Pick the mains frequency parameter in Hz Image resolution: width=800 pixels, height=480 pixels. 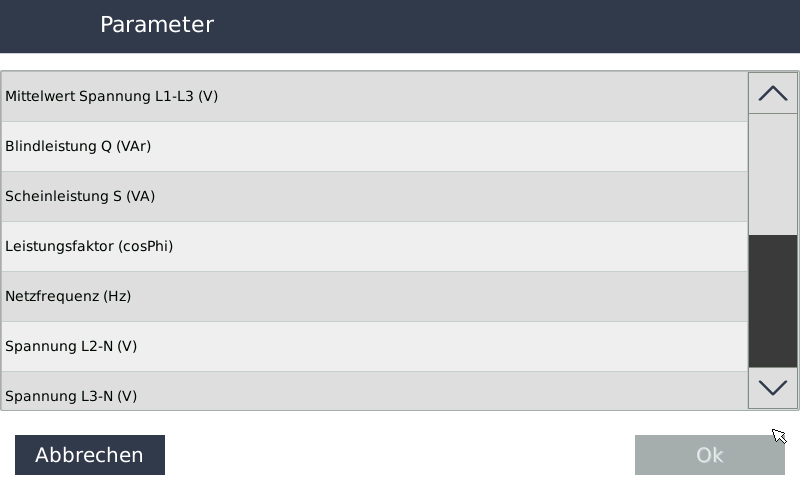coord(374,297)
